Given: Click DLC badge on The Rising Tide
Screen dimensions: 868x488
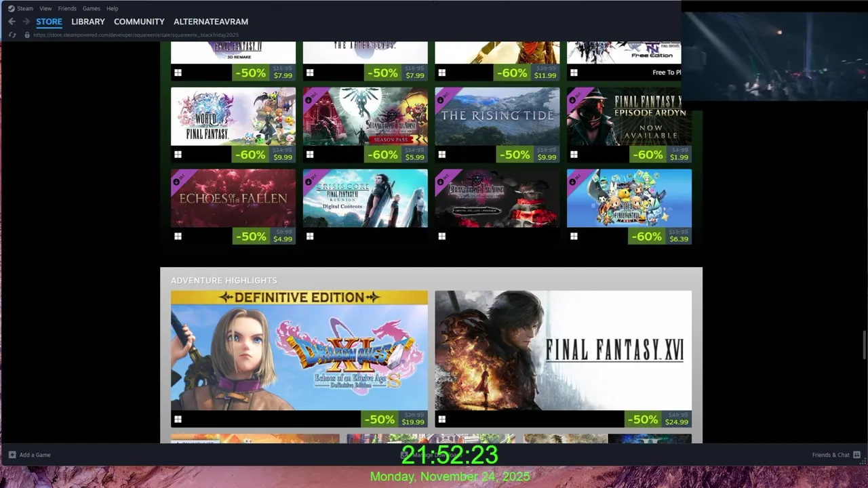Looking at the screenshot, I should coord(443,97).
